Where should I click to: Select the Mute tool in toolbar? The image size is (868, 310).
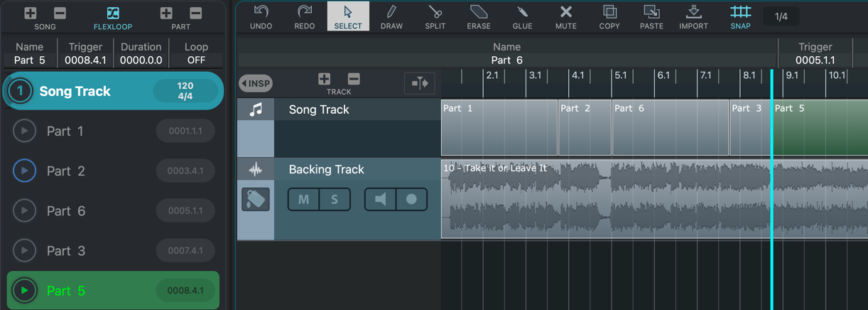pos(566,16)
